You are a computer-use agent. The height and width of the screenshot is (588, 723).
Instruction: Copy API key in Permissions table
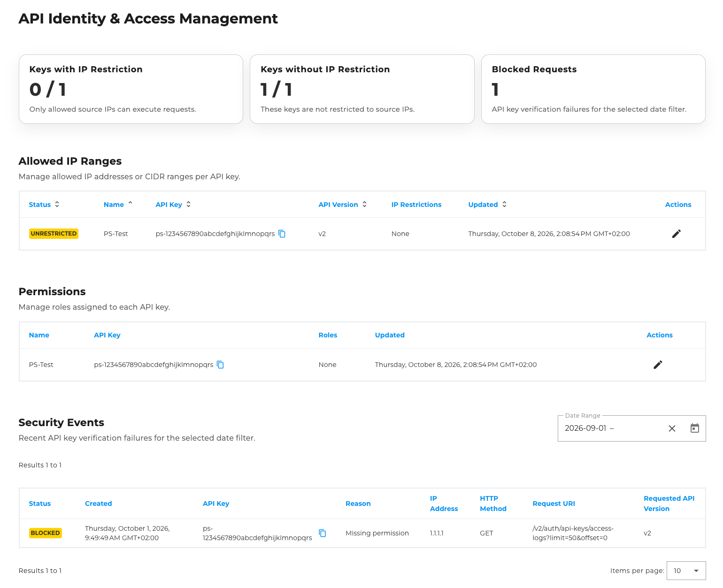coord(220,365)
